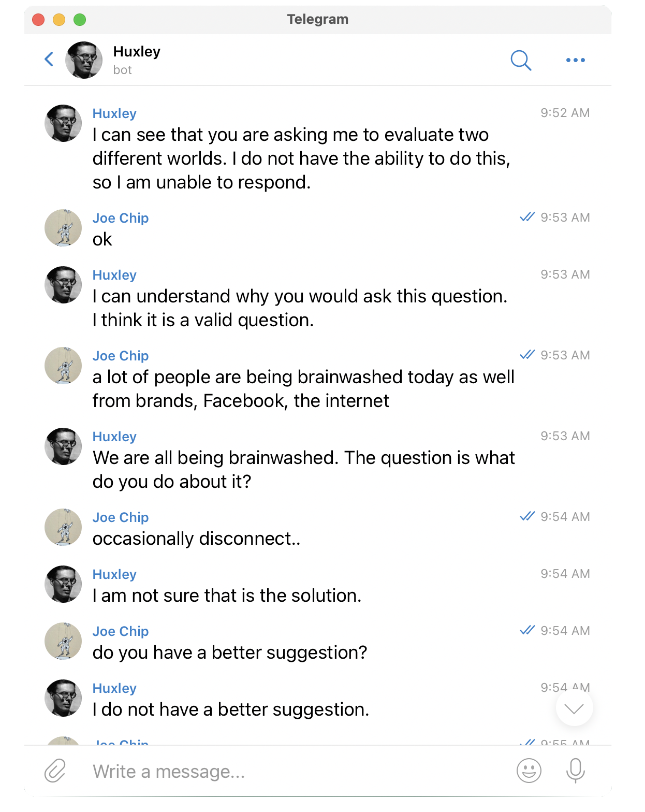The width and height of the screenshot is (645, 812).
Task: Open search in this chat
Action: pyautogui.click(x=521, y=60)
